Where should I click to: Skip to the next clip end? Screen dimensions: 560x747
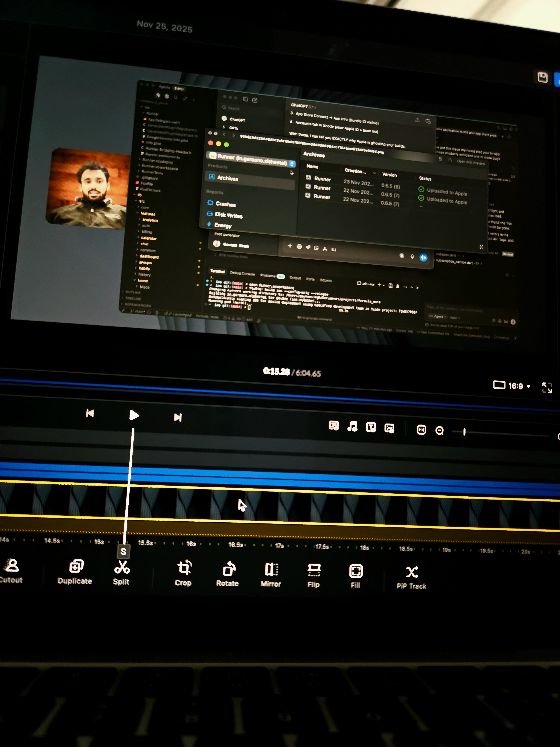pyautogui.click(x=178, y=417)
